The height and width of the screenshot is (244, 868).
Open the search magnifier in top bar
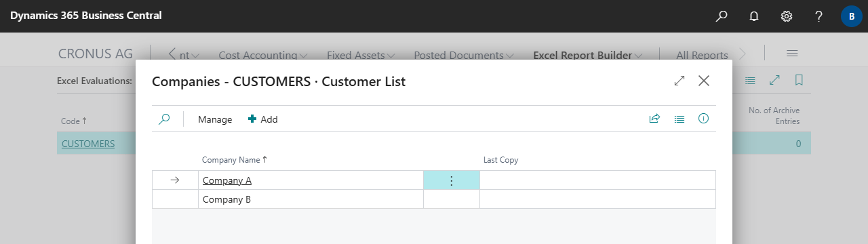pyautogui.click(x=722, y=16)
